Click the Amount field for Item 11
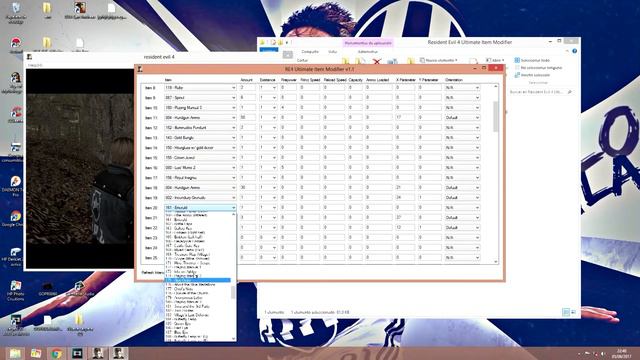640x360 pixels. (x=247, y=118)
